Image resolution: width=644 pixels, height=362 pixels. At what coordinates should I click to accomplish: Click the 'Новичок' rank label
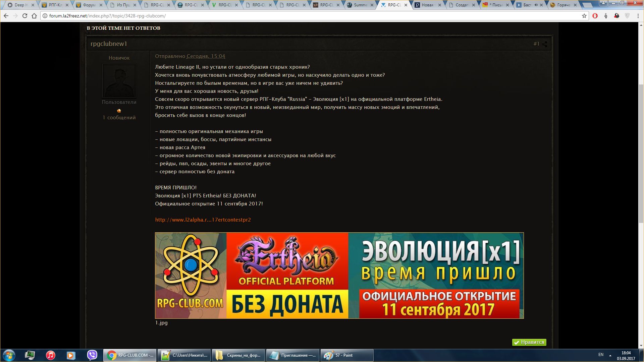(x=119, y=58)
